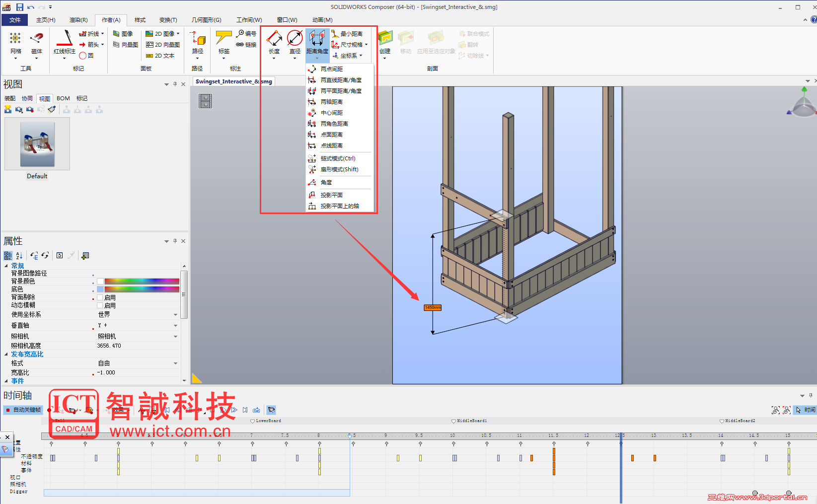Open the 装配 tab in left panel

(10, 98)
